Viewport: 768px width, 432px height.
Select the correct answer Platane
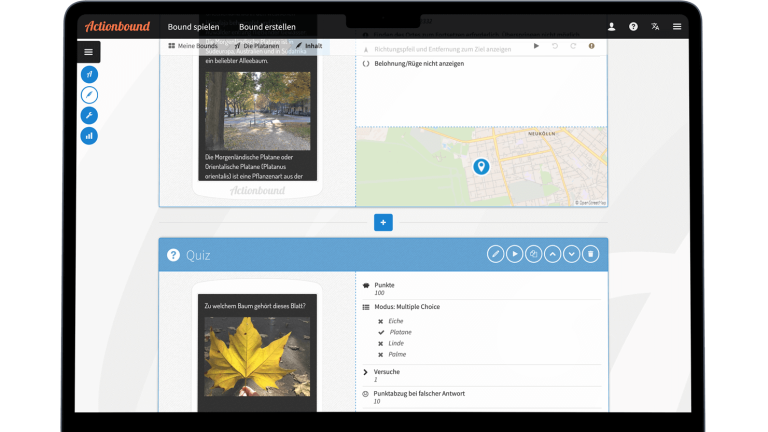click(401, 332)
